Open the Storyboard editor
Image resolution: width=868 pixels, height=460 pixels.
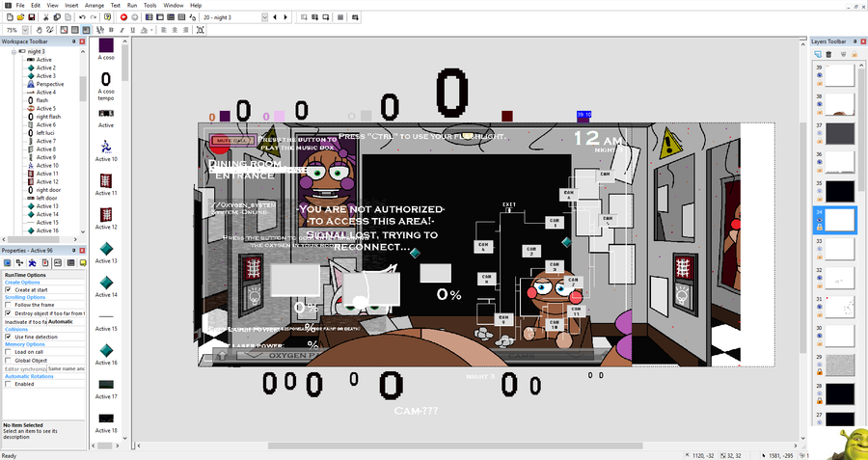149,17
